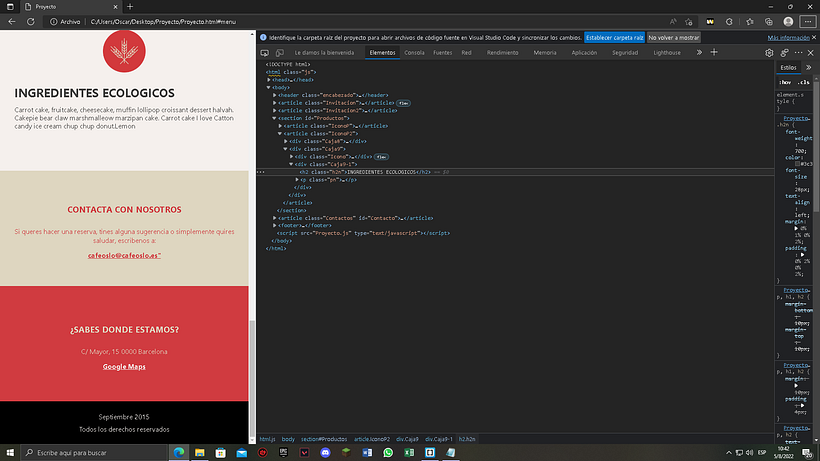Go back with browser back arrow

click(12, 22)
